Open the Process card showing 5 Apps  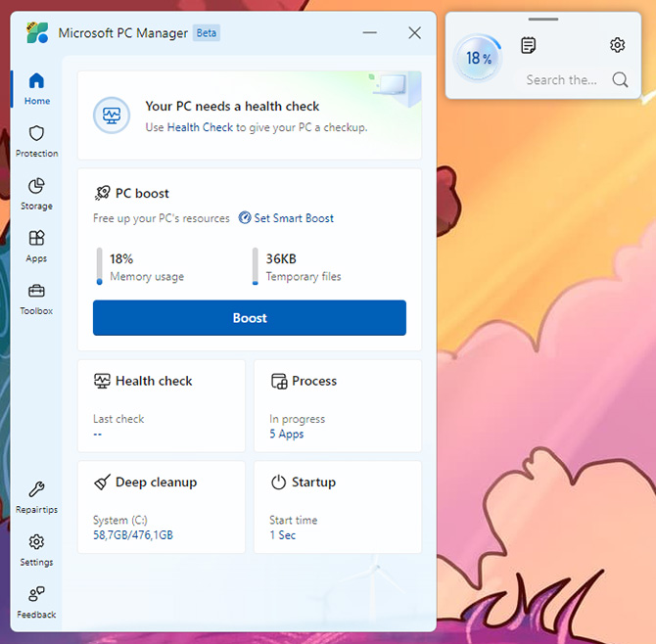[x=338, y=405]
